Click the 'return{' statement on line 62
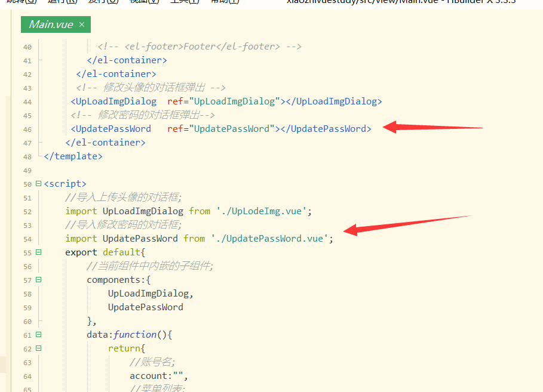543x392 pixels. [127, 348]
